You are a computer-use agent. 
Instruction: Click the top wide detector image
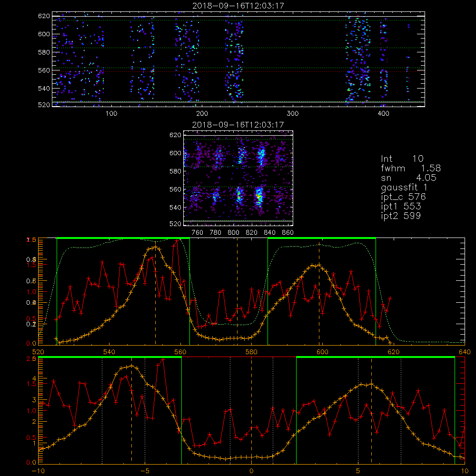tap(238, 59)
